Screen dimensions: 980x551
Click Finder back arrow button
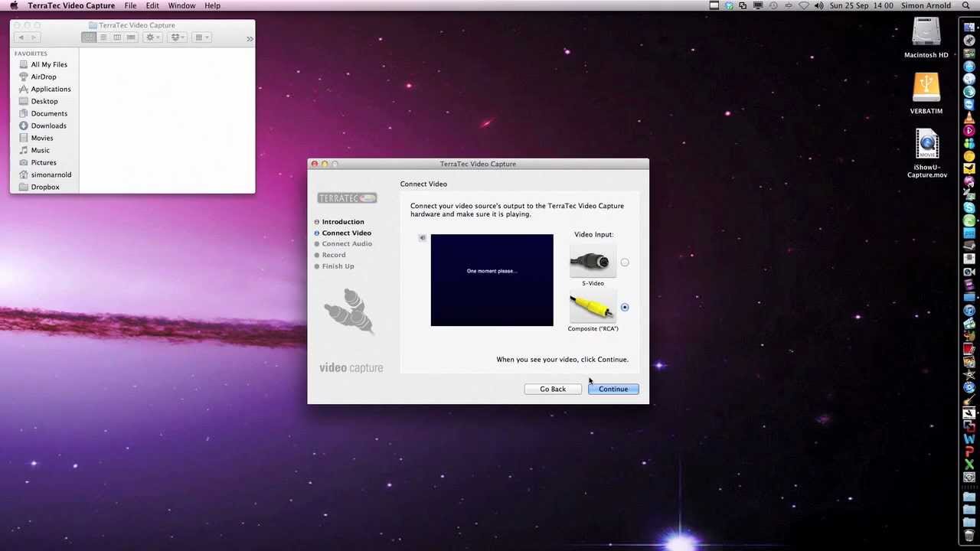pyautogui.click(x=21, y=37)
